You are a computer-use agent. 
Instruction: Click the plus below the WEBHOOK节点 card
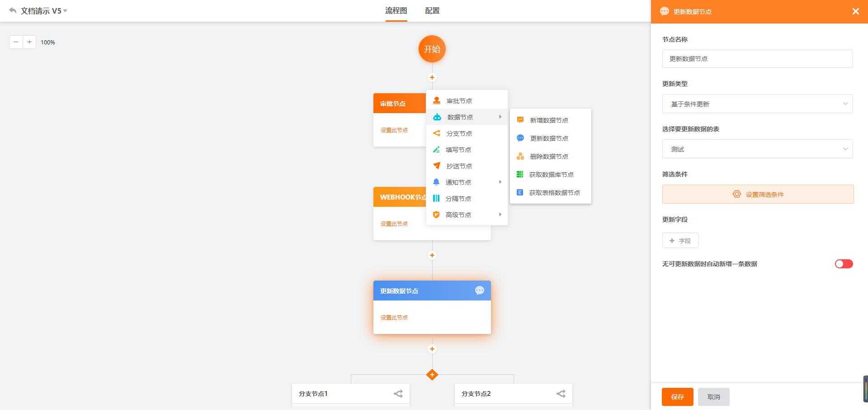coord(432,255)
